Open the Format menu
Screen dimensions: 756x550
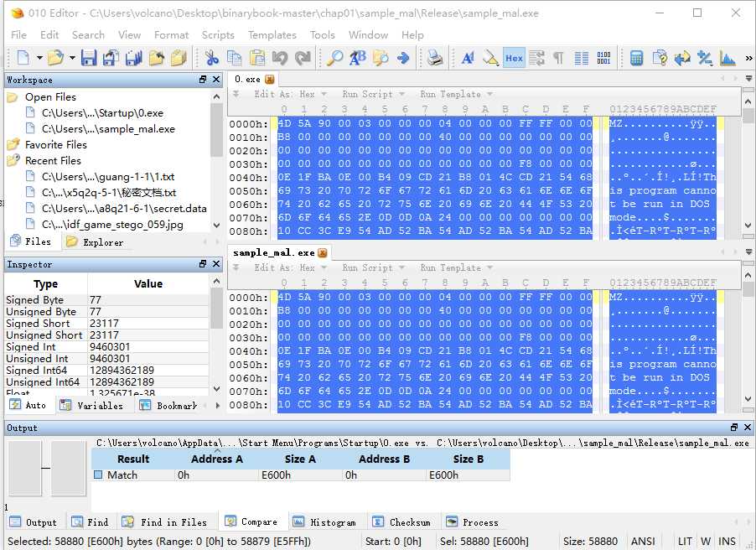tap(171, 34)
